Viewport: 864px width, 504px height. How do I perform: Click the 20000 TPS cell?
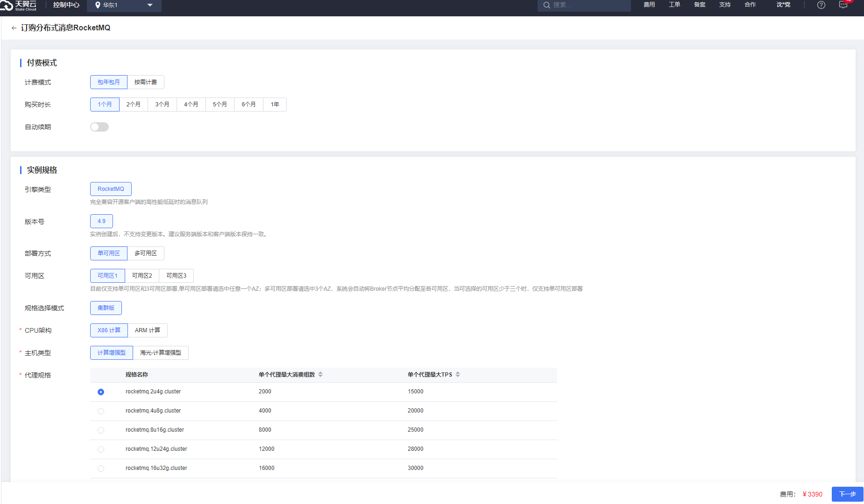click(x=416, y=411)
